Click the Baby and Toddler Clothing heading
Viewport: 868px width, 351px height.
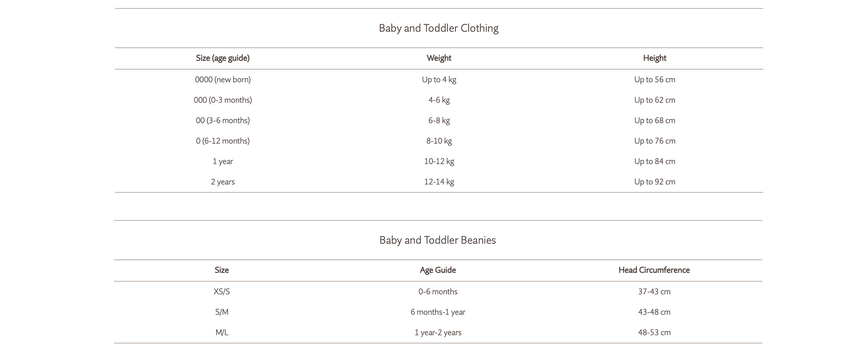(439, 28)
